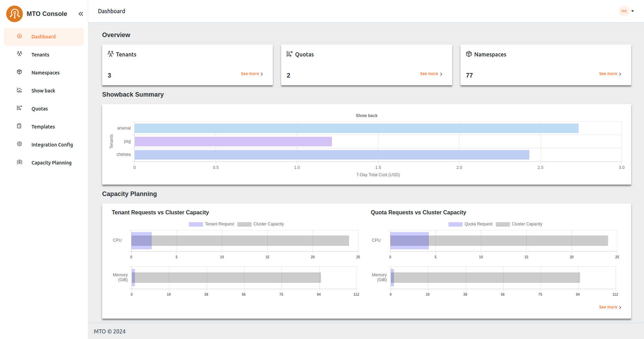Collapse the sidebar with double-chevron icon

pos(81,14)
